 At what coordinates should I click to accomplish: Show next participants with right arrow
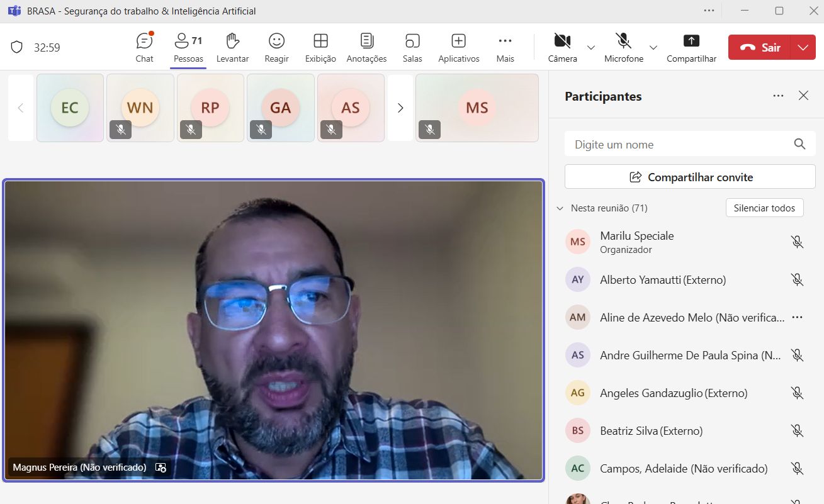click(400, 108)
